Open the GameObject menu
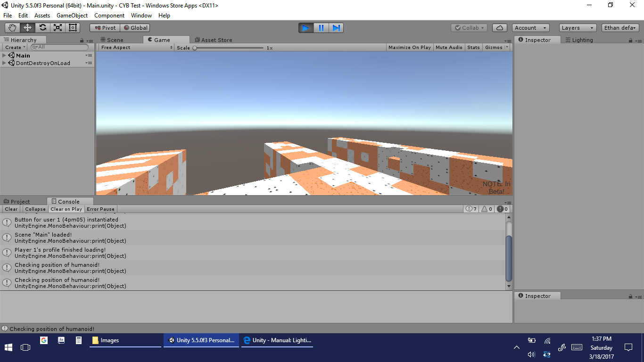 click(72, 16)
